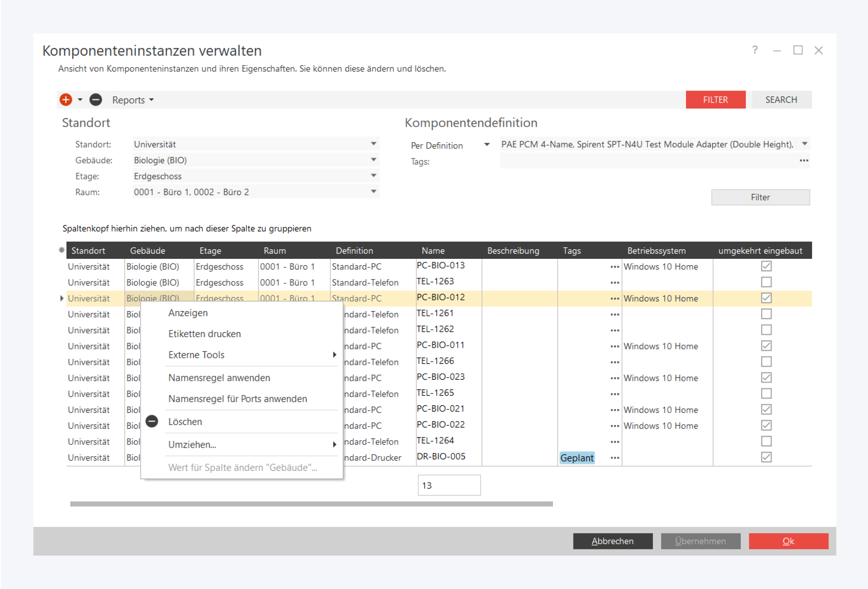Click the red add component plus icon
The height and width of the screenshot is (589, 868).
(x=66, y=100)
